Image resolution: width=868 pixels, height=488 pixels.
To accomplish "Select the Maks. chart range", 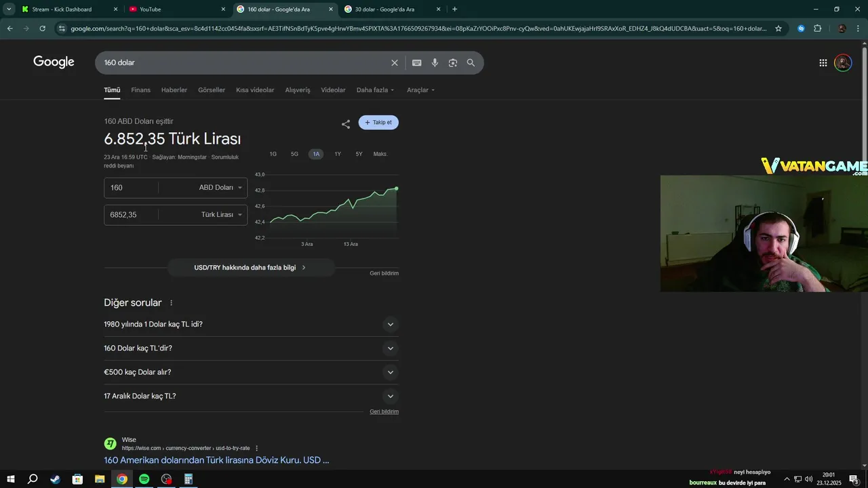I will (x=380, y=154).
